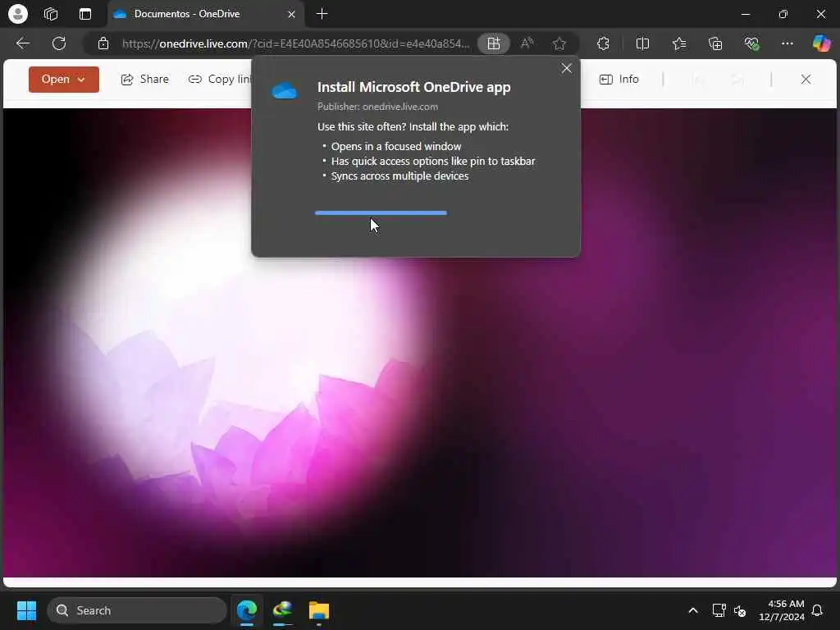Go back to the previous page
The height and width of the screenshot is (630, 840).
[22, 43]
